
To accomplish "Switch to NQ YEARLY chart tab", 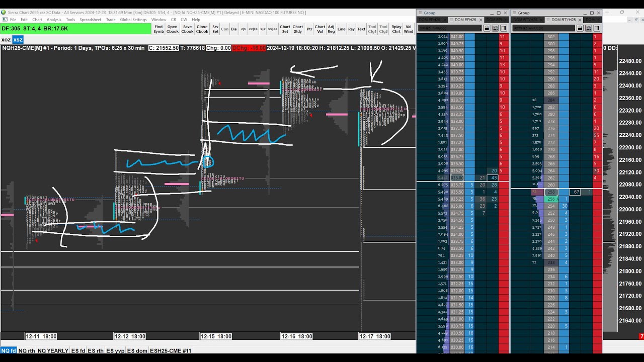I will tap(53, 350).
